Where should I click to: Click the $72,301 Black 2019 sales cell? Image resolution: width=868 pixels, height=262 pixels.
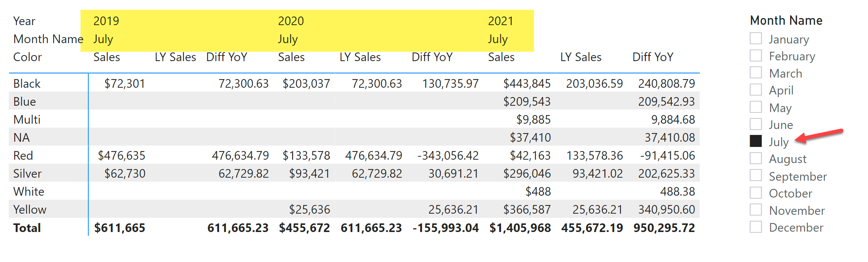click(x=125, y=84)
